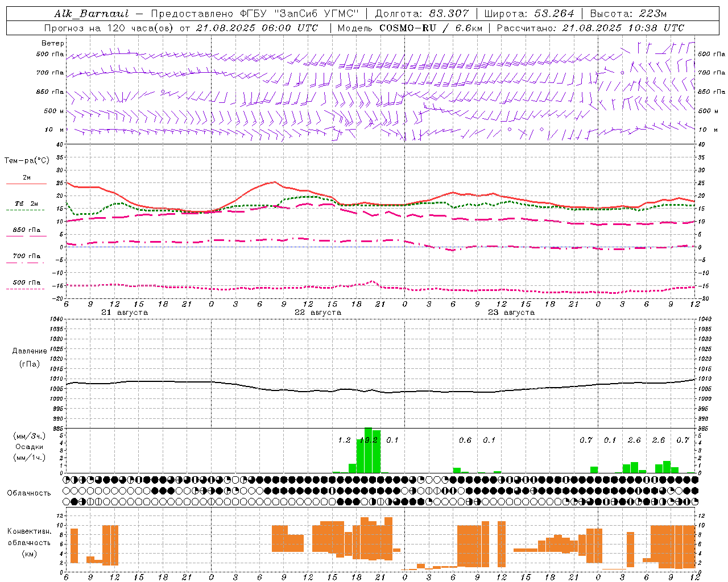Click the Модель COSMO-RU / 6.6км label

[x=410, y=28]
